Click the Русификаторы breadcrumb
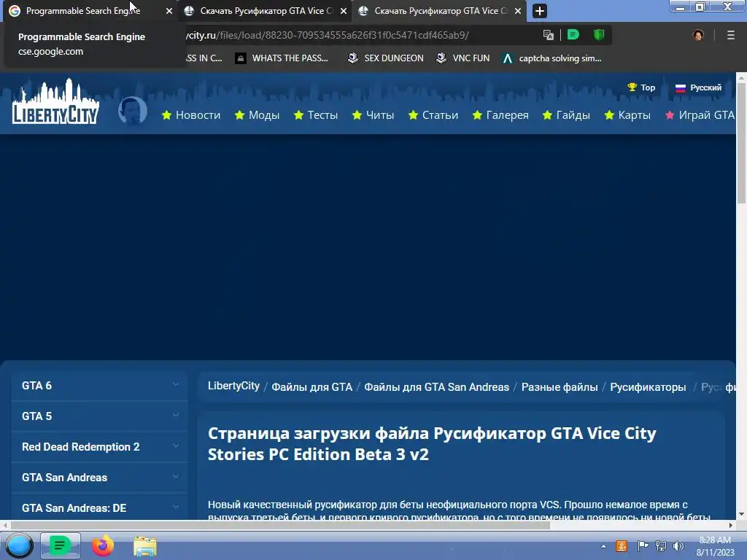 point(648,386)
